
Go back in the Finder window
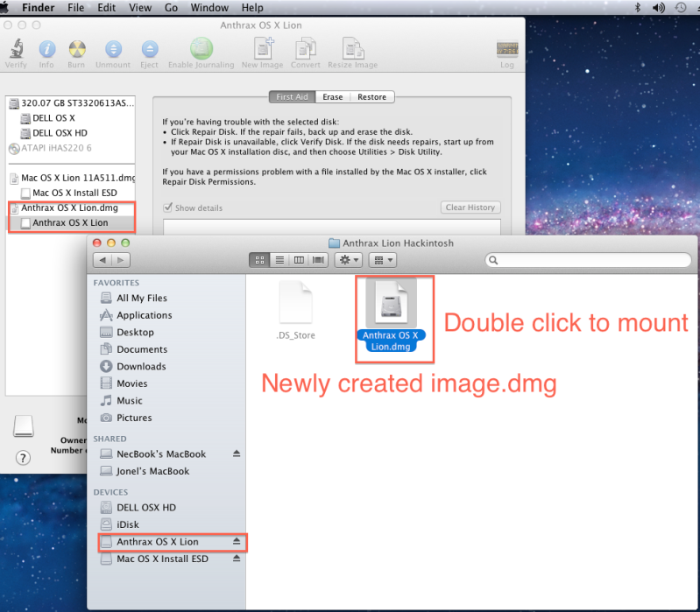point(103,260)
